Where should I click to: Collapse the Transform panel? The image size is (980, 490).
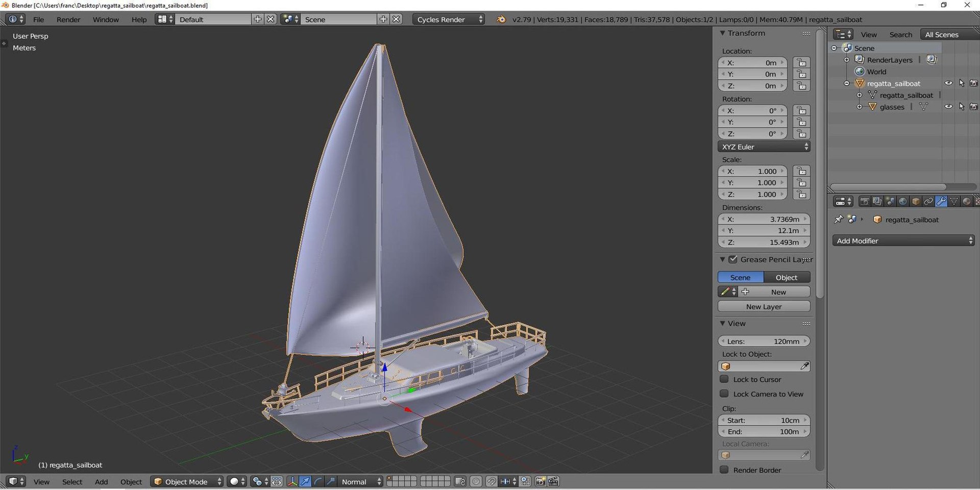(x=722, y=33)
